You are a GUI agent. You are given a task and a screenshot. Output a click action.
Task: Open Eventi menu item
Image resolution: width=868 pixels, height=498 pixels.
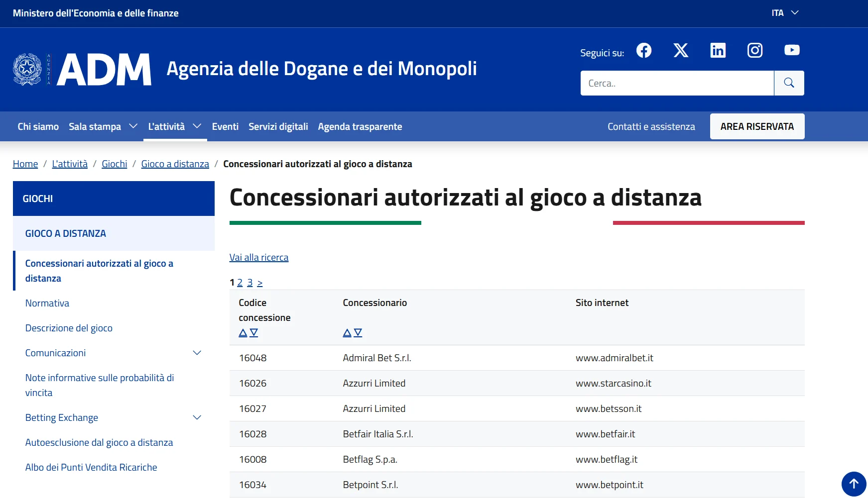point(225,126)
